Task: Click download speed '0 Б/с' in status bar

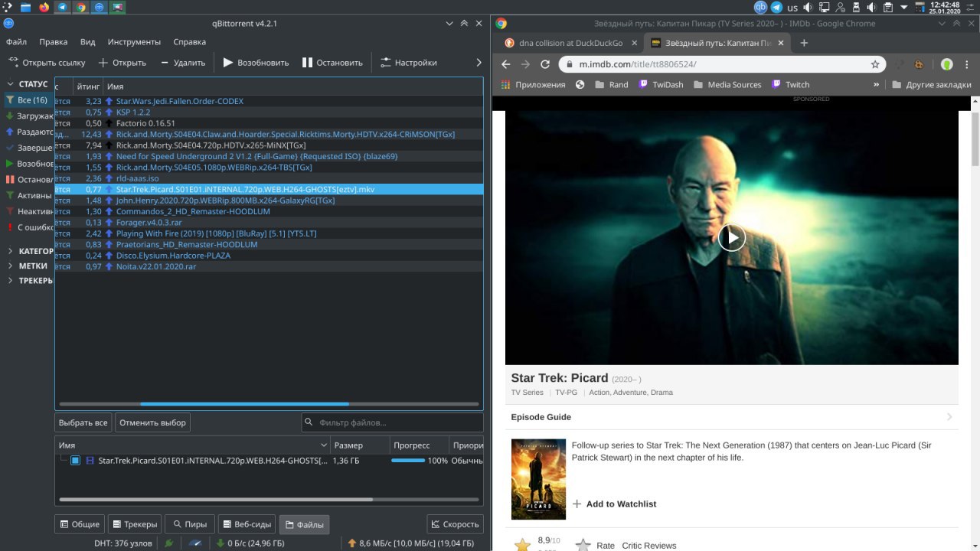Action: point(250,543)
